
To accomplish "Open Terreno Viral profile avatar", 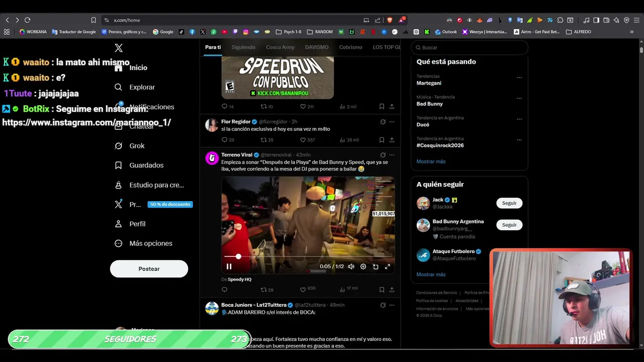I will (x=212, y=158).
